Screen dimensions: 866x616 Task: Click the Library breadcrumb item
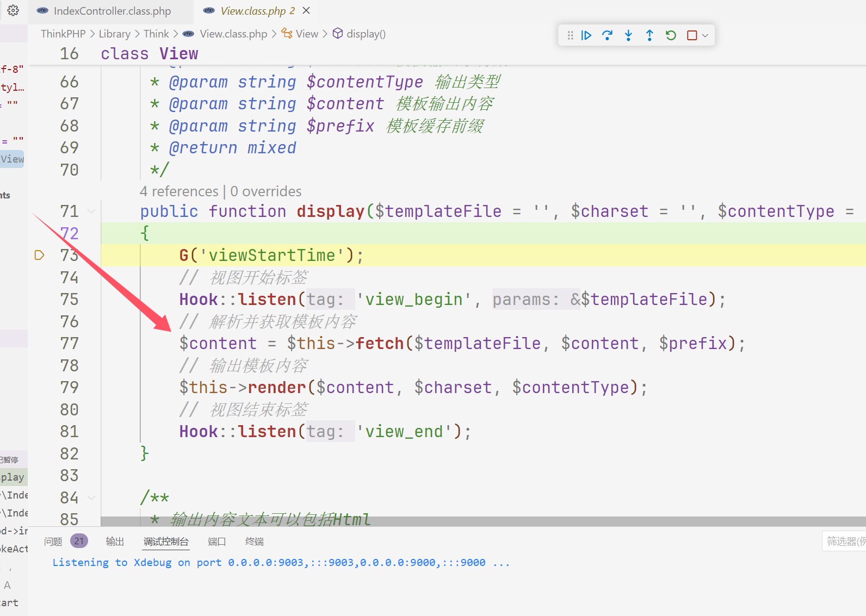[x=114, y=34]
